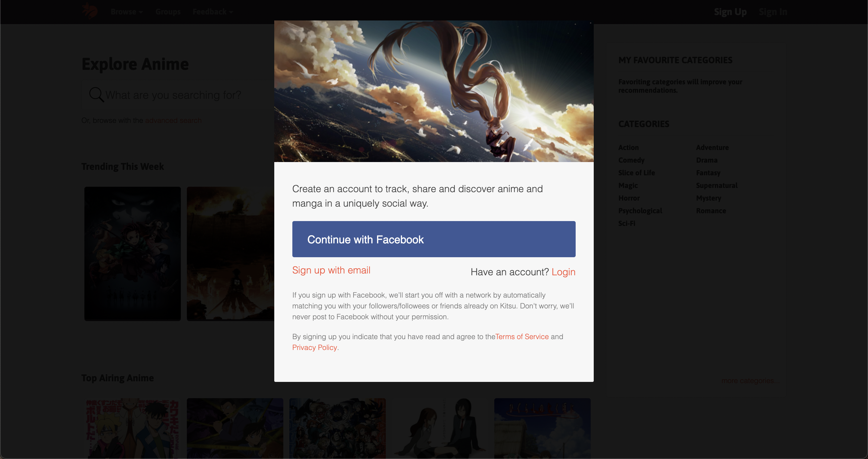Select the Action category
The height and width of the screenshot is (459, 868).
click(x=628, y=147)
